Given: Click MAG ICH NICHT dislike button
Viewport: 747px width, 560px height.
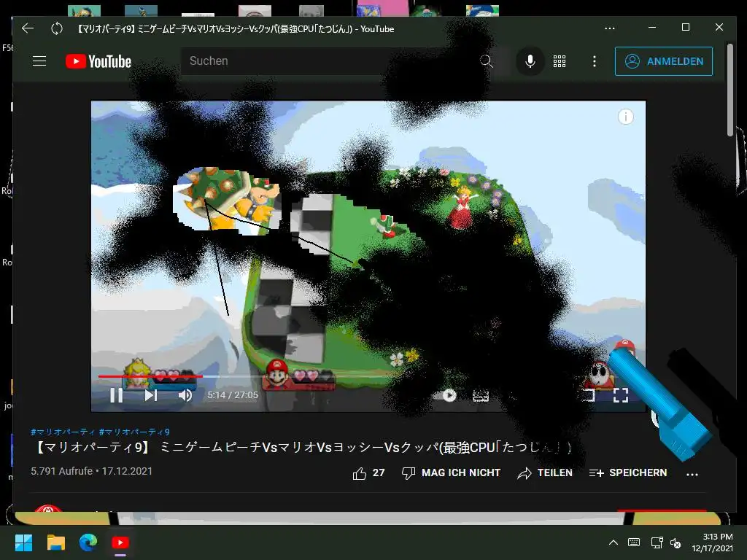Looking at the screenshot, I should [451, 472].
